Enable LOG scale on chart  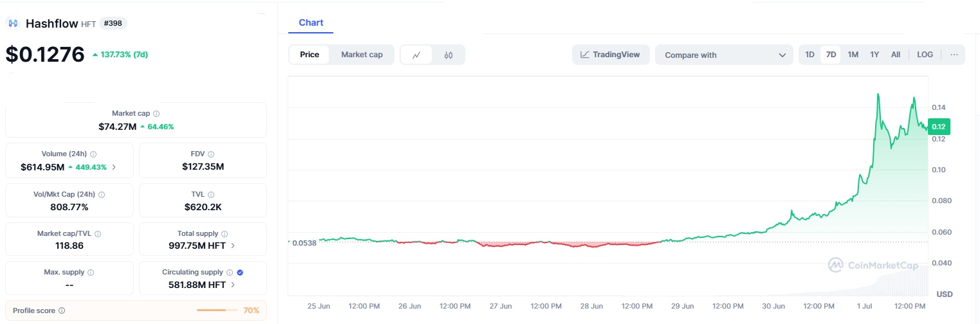[x=925, y=55]
